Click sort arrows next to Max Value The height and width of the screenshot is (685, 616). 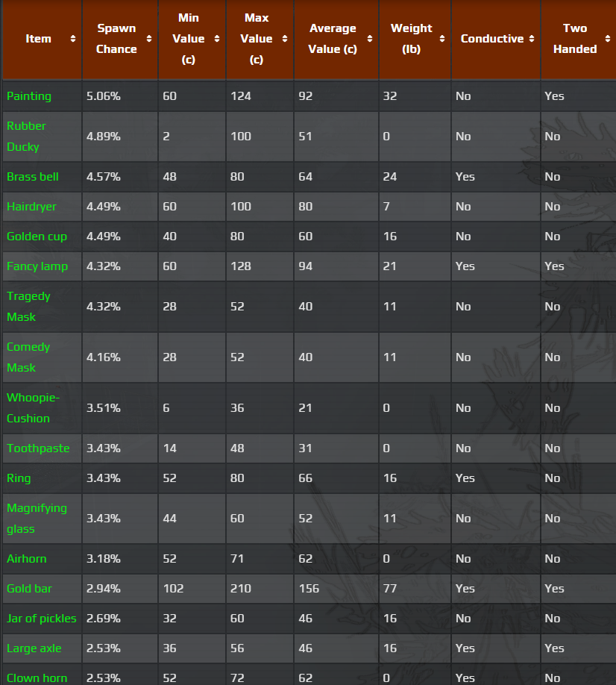[284, 39]
